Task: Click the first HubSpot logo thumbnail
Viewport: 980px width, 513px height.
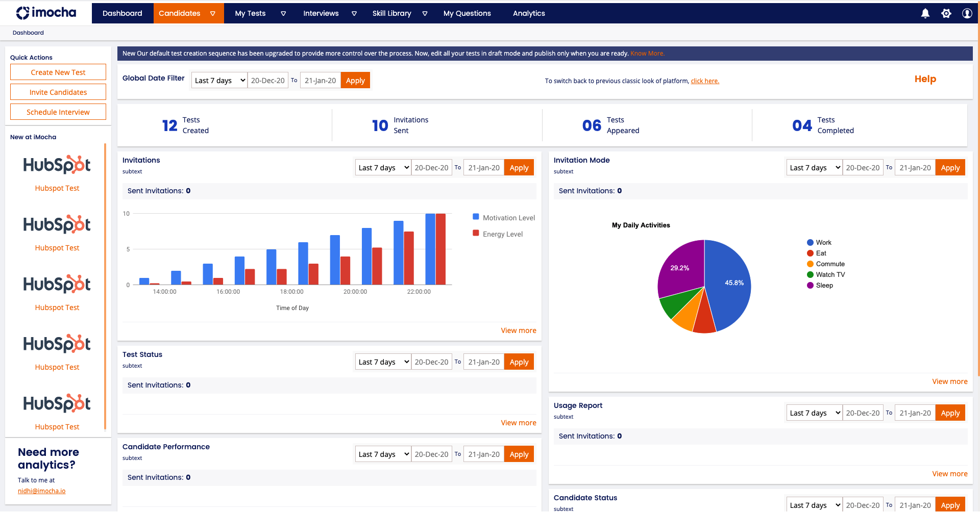Action: point(57,165)
